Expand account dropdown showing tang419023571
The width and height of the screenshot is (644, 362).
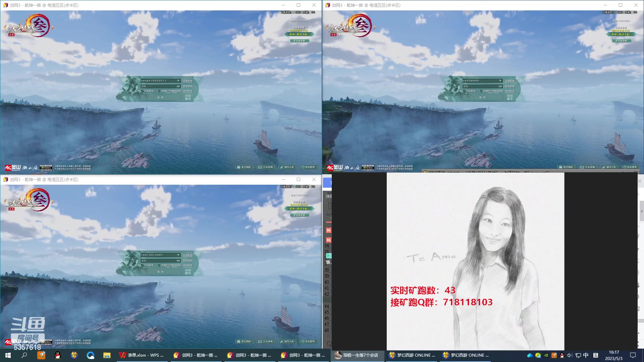[178, 80]
